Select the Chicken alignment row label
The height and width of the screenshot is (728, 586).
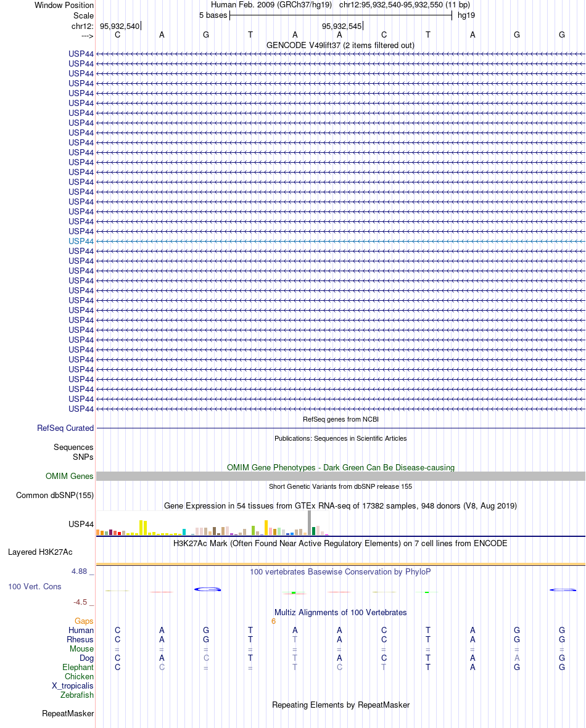click(79, 676)
